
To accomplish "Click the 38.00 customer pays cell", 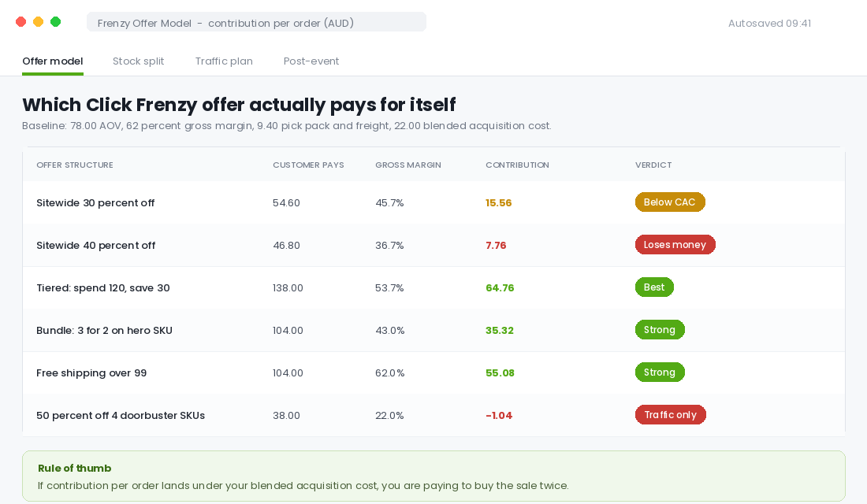I will [x=286, y=416].
